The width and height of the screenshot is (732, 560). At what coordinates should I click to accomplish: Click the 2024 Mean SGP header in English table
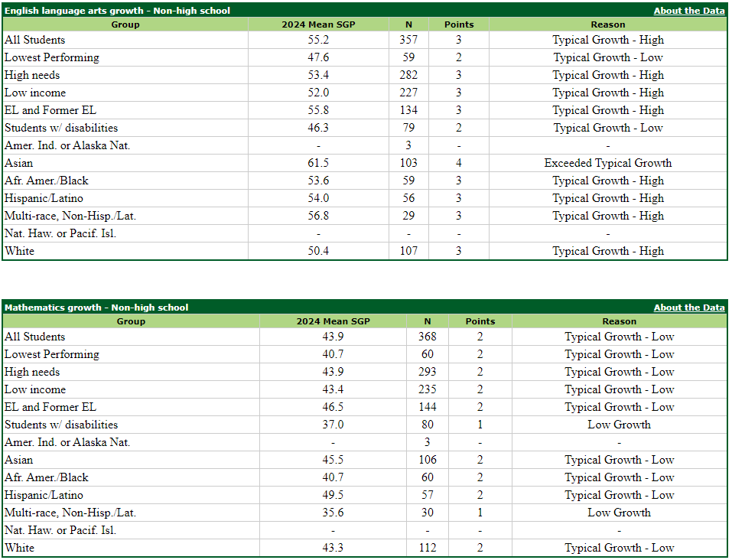tap(318, 24)
